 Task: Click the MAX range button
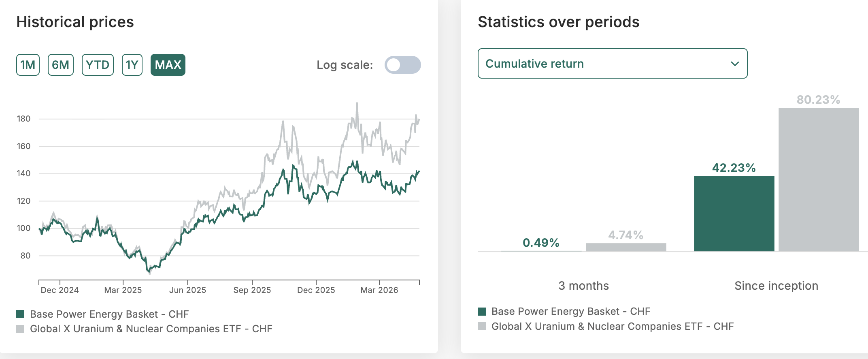pos(168,65)
